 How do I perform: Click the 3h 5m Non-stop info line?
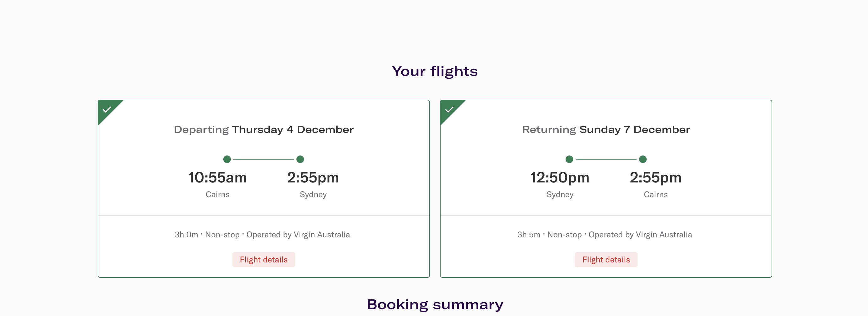tap(605, 234)
